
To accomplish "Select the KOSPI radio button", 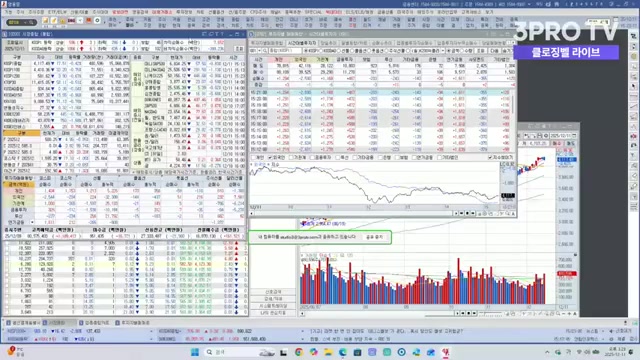I will (x=306, y=51).
